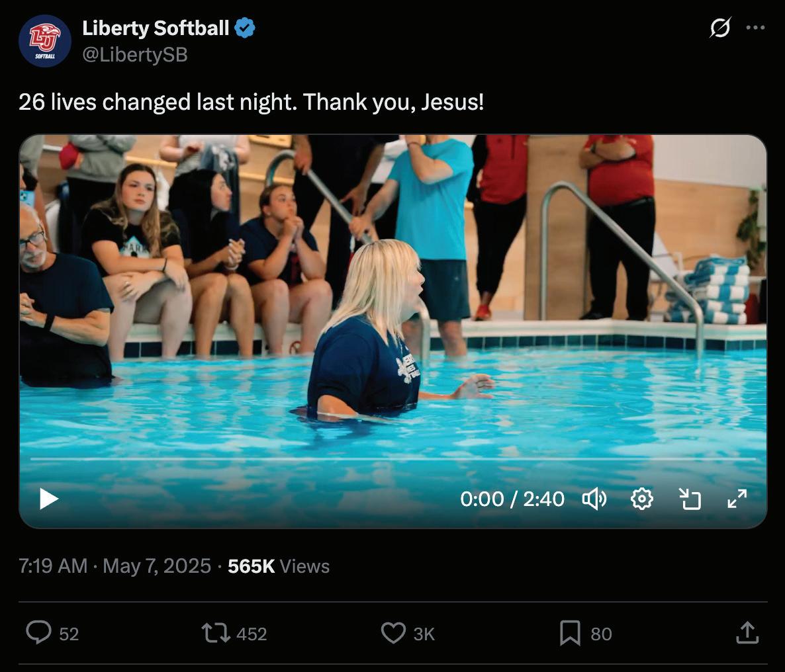The height and width of the screenshot is (672, 785).
Task: Open video playback settings gear
Action: click(x=642, y=499)
